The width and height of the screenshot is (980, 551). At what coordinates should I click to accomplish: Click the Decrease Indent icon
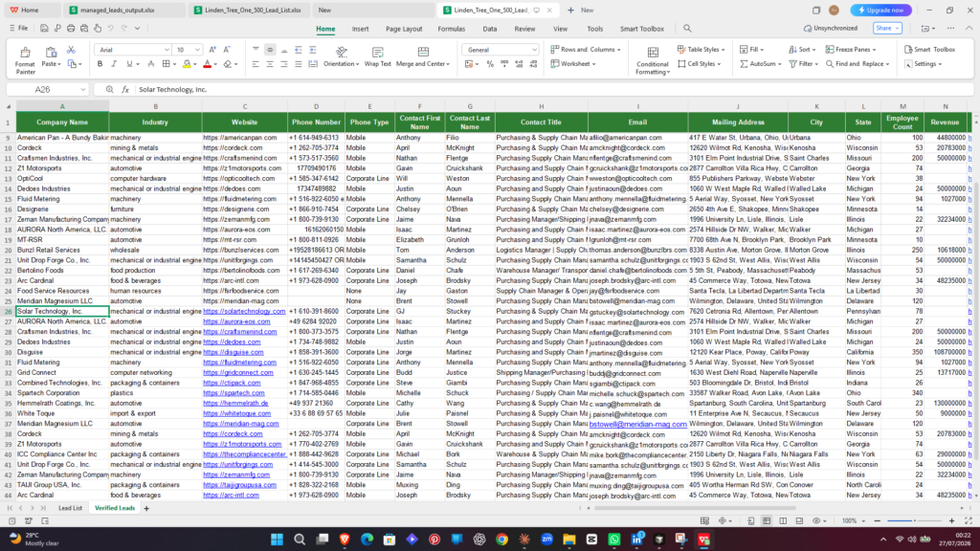click(x=299, y=50)
